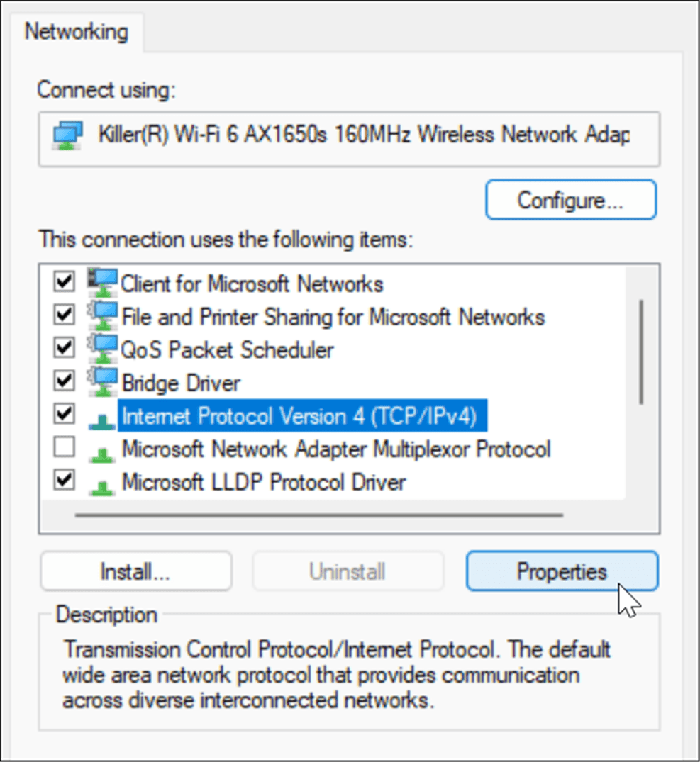Click the horizontal scrollbar below items list
The width and height of the screenshot is (700, 762).
pyautogui.click(x=319, y=515)
